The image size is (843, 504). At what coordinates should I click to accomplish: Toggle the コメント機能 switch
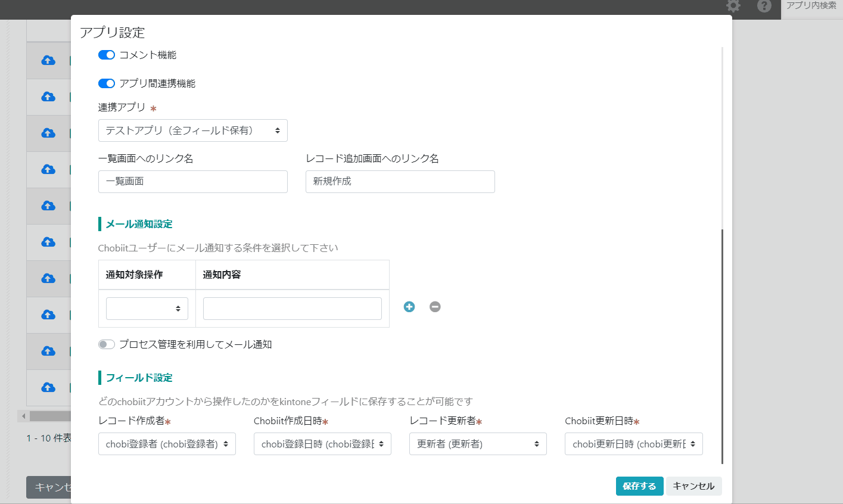coord(107,55)
